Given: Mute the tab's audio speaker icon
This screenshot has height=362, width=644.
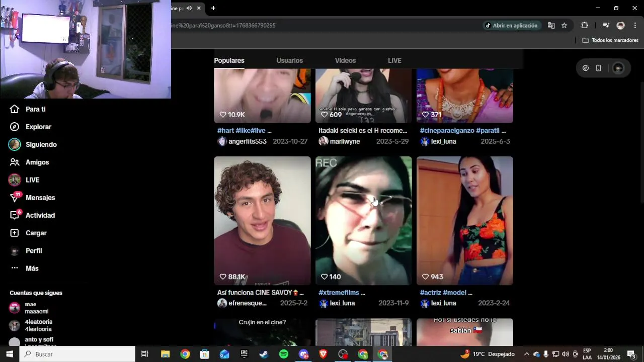Looking at the screenshot, I should (x=189, y=8).
